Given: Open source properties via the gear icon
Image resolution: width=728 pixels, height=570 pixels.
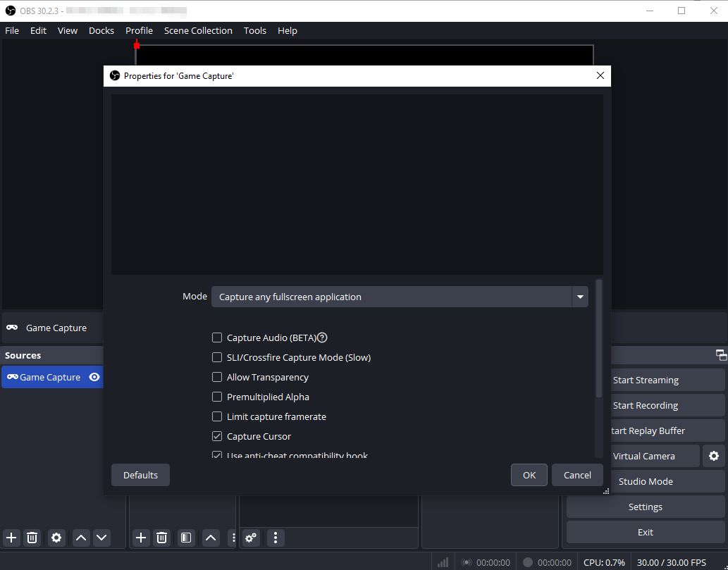Looking at the screenshot, I should click(56, 538).
